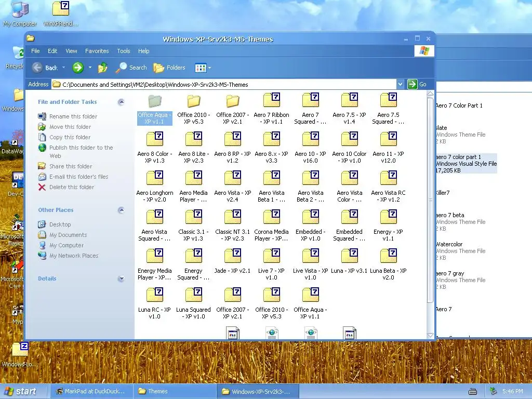Open the Views icon in the toolbar

pos(200,68)
